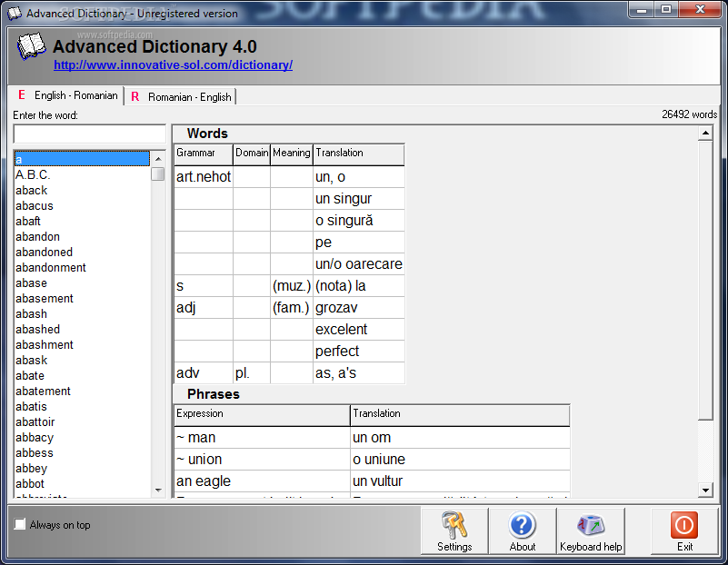Click the results pane scroll up arrow

tap(705, 134)
